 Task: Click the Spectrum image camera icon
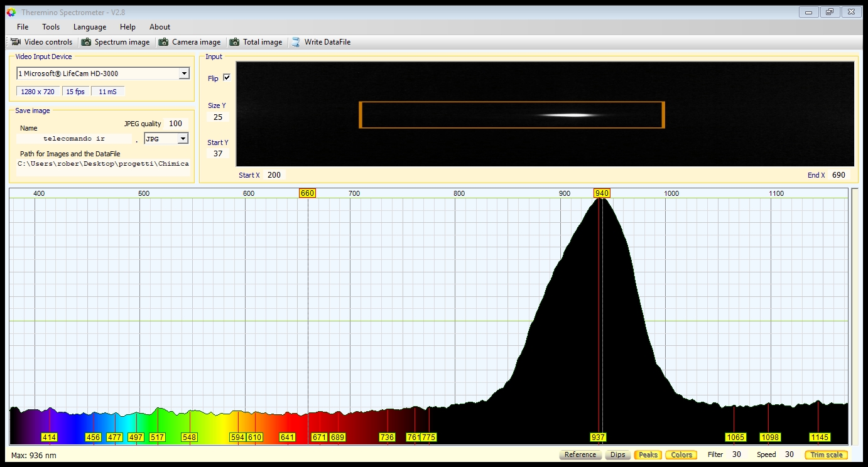tap(87, 42)
